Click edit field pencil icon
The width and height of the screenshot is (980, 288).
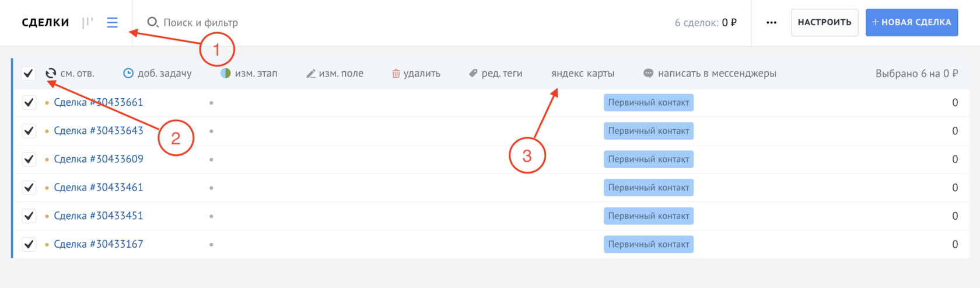click(311, 74)
